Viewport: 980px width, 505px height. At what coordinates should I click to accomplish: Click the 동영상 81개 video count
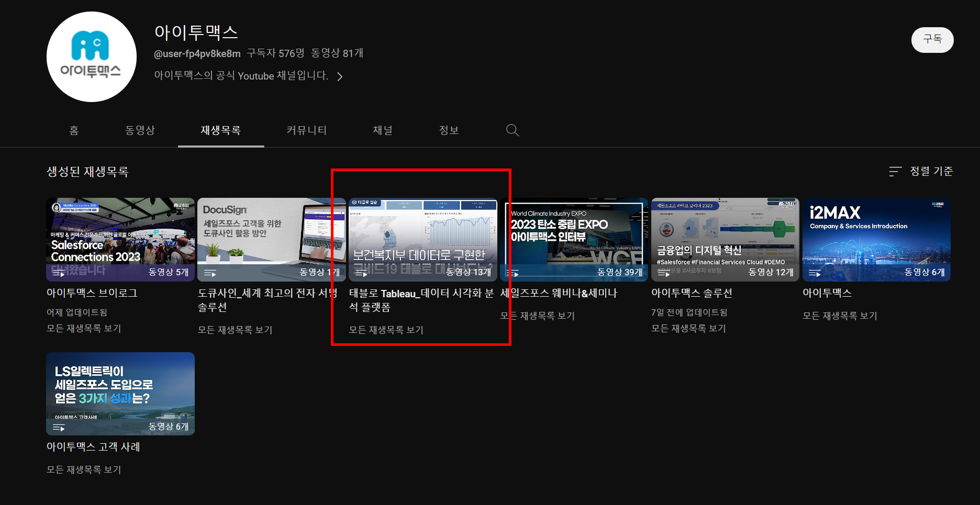tap(337, 53)
